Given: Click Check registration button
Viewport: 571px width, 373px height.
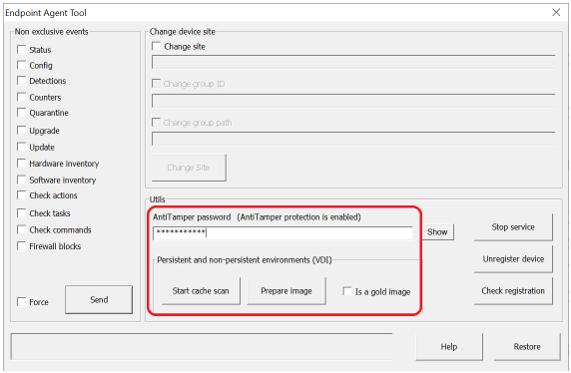Looking at the screenshot, I should point(513,291).
